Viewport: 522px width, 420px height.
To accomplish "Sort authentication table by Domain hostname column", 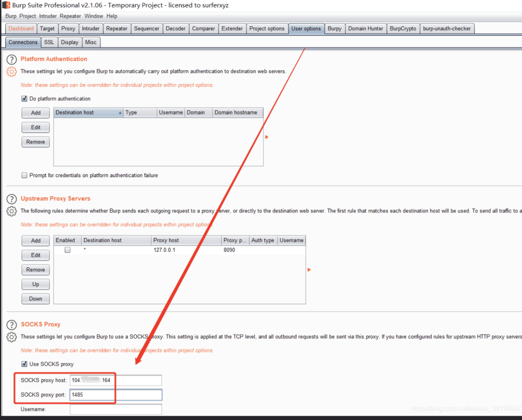I will tap(238, 112).
